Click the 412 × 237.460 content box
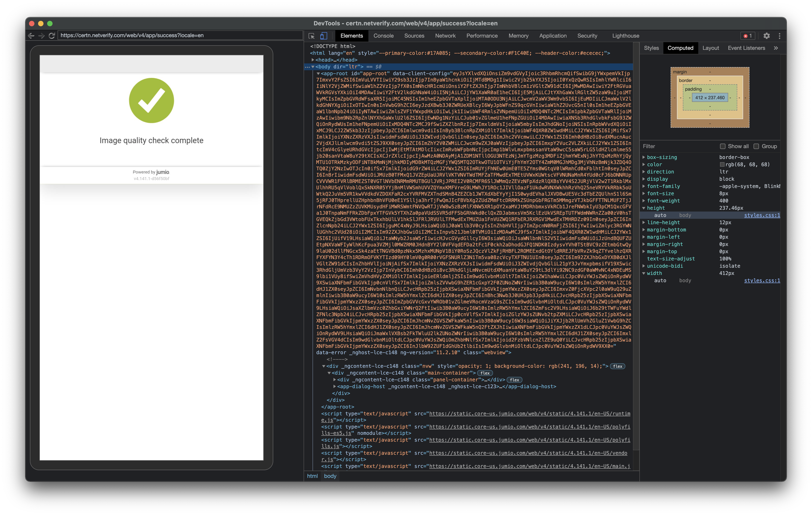Viewport: 812px width, 515px height. [x=710, y=98]
